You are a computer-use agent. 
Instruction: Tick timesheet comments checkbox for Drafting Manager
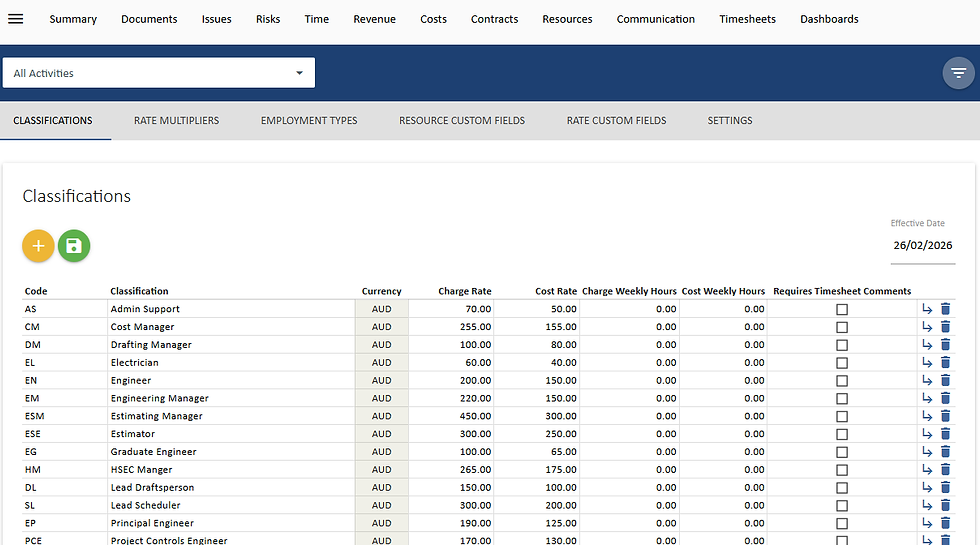point(842,345)
